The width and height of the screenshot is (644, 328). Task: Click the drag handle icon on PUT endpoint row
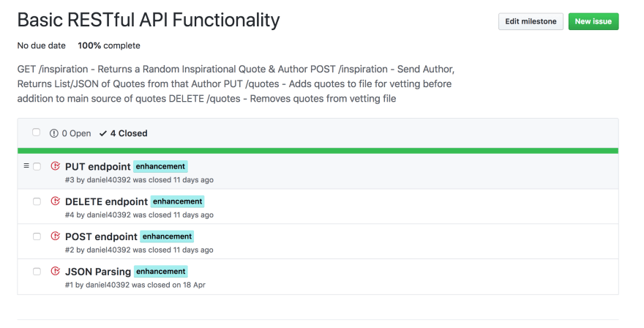(26, 165)
